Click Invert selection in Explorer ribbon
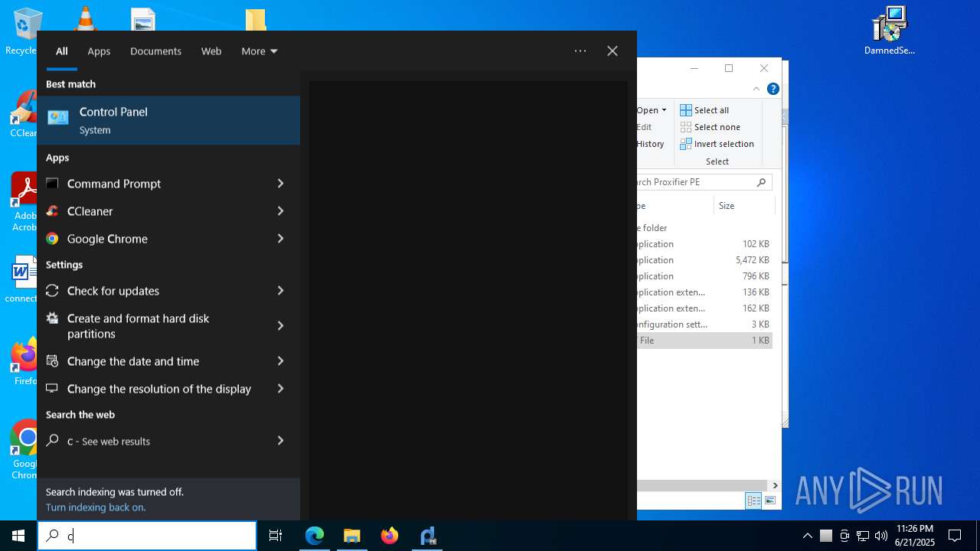 [717, 144]
